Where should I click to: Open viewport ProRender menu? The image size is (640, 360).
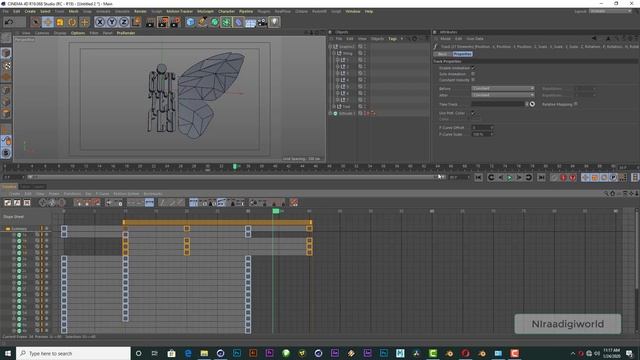pos(126,33)
